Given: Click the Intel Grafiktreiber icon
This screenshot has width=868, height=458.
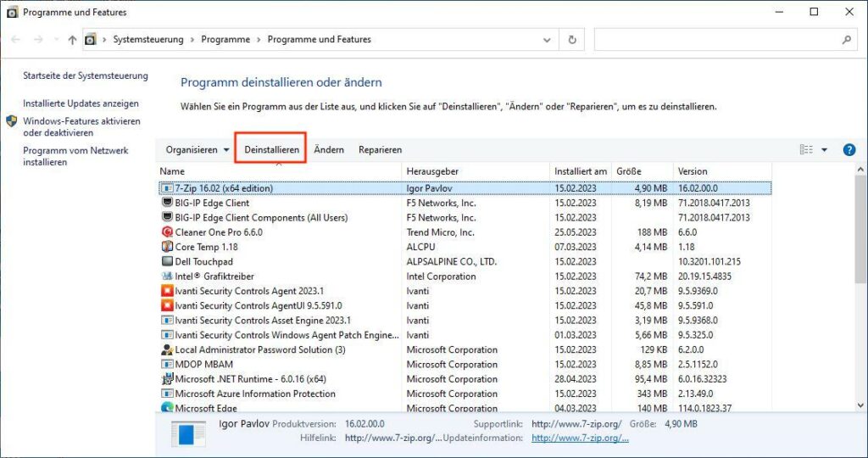Looking at the screenshot, I should 167,276.
